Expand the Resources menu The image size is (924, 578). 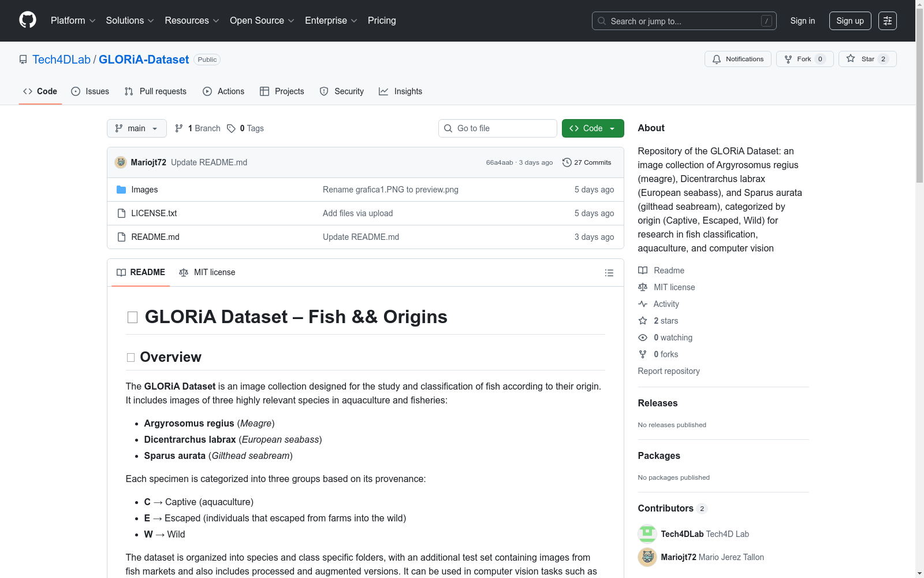coord(192,21)
